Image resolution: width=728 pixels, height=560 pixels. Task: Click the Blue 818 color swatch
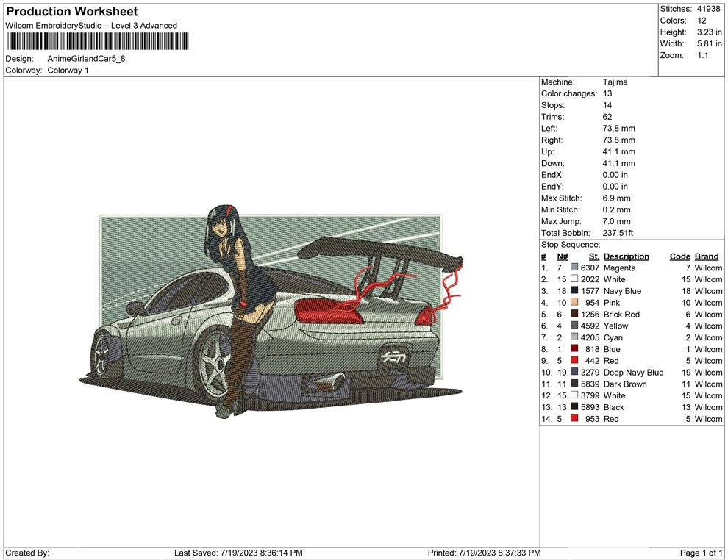point(574,348)
